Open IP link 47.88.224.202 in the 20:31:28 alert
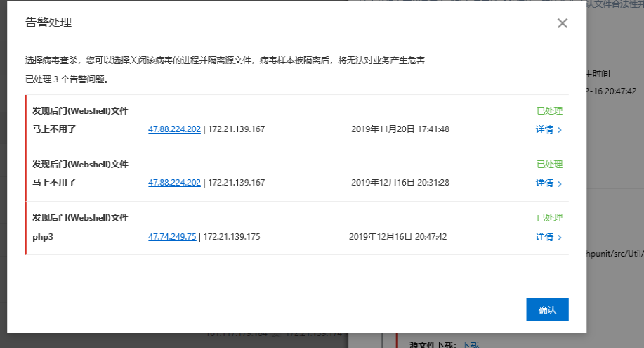644x348 pixels. pyautogui.click(x=174, y=182)
